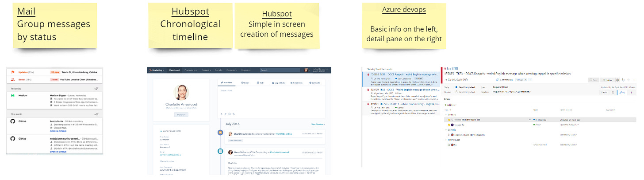The height and width of the screenshot is (180, 644).
Task: Mark Yesterday group as done checkmark
Action: [96, 88]
